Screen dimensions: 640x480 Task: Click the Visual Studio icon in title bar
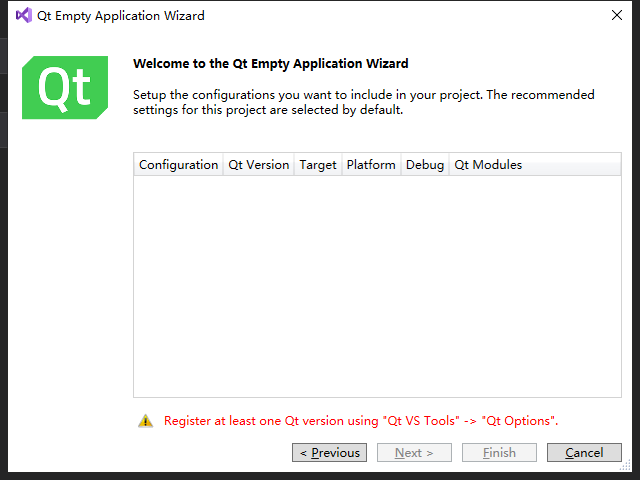[24, 15]
